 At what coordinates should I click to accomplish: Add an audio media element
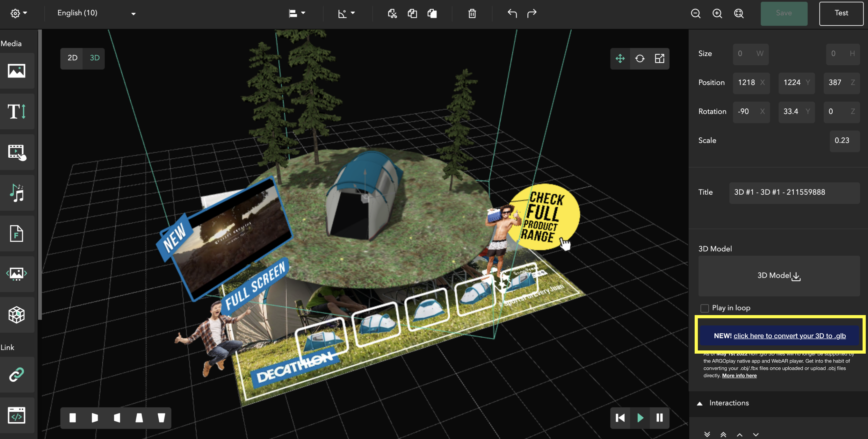[x=17, y=193]
